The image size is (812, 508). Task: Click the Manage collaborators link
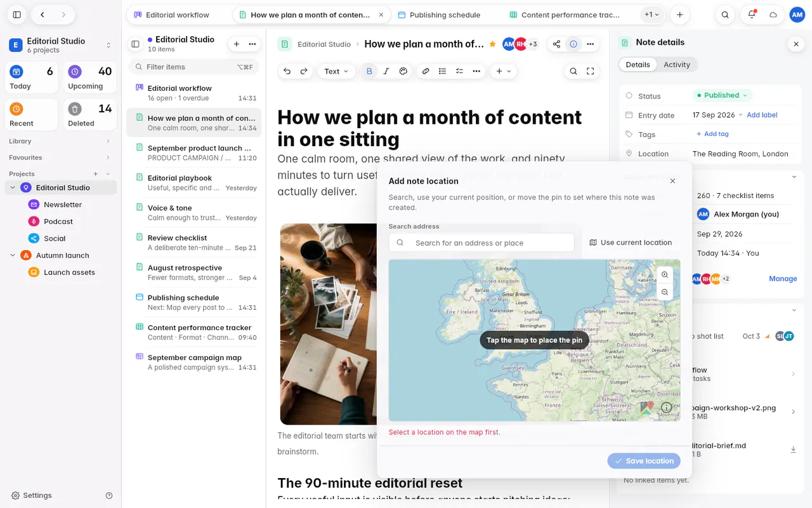[x=783, y=279]
